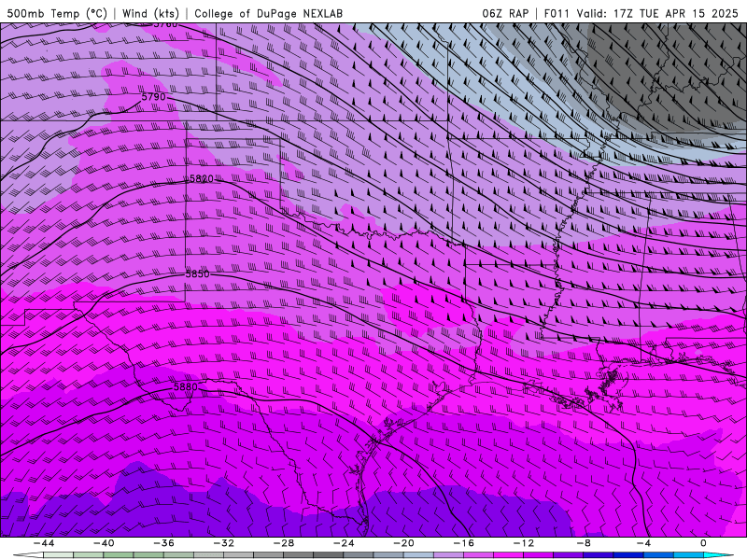Click the -16 colorbar tick label
The width and height of the screenshot is (747, 560).
[463, 543]
